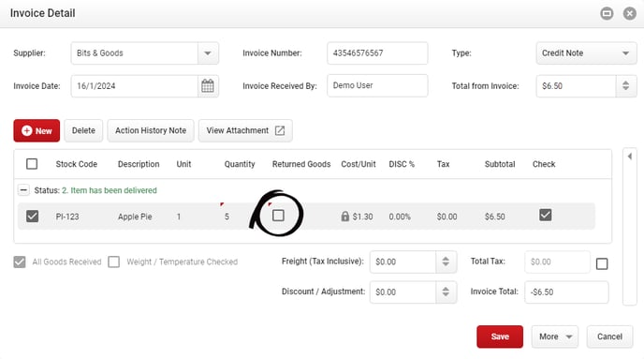Open the More dropdown button
Viewport: 644px width, 359px height.
point(554,337)
